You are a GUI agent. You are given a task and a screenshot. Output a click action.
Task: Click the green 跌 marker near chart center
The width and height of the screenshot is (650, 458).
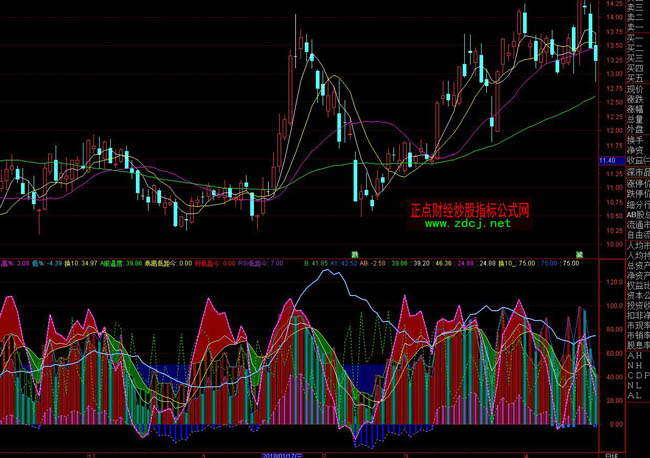click(352, 254)
